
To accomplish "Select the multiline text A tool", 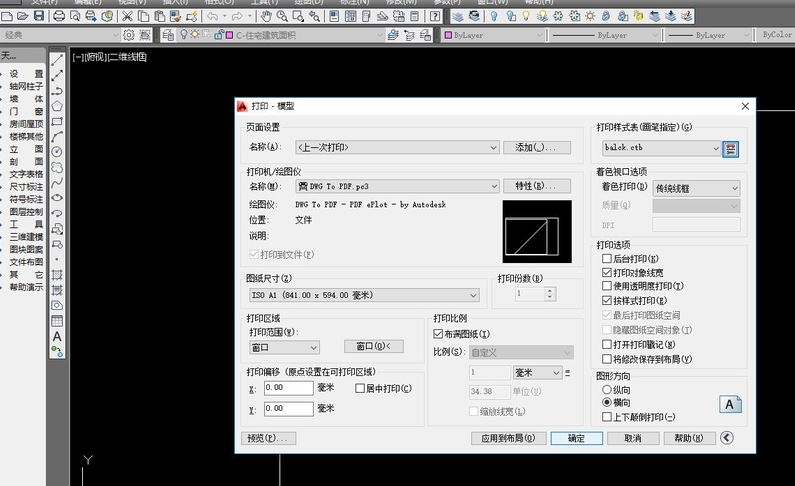I will pos(57,337).
